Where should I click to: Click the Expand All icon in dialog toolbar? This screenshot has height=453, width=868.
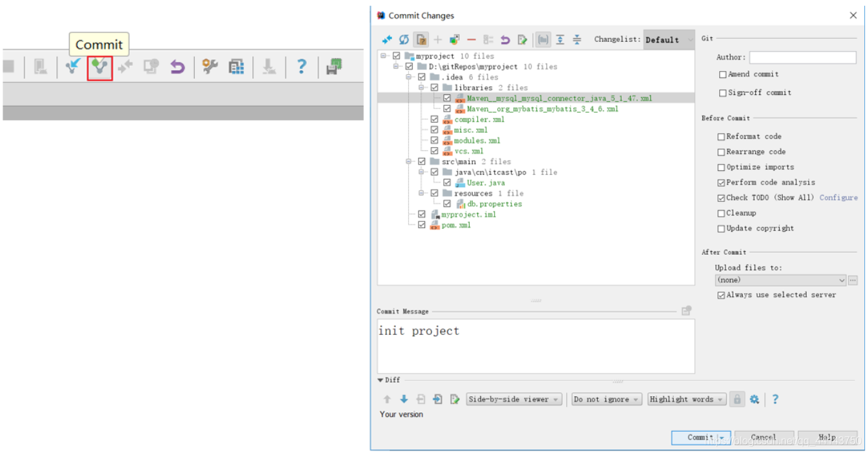point(560,39)
